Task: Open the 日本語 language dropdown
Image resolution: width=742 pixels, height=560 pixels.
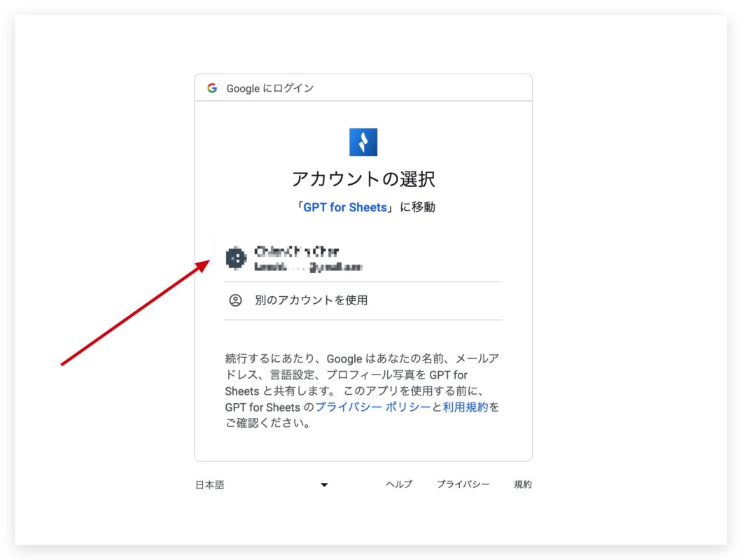Action: tap(262, 484)
